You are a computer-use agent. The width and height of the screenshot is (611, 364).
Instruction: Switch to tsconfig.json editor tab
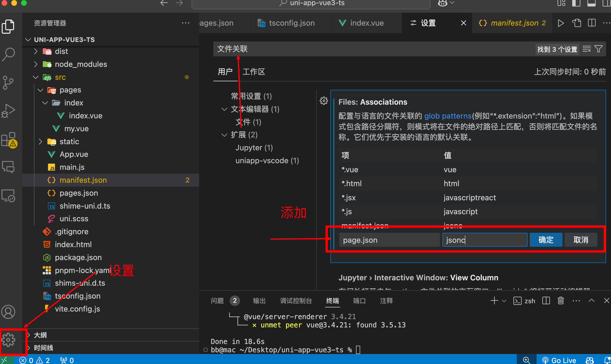(x=291, y=23)
